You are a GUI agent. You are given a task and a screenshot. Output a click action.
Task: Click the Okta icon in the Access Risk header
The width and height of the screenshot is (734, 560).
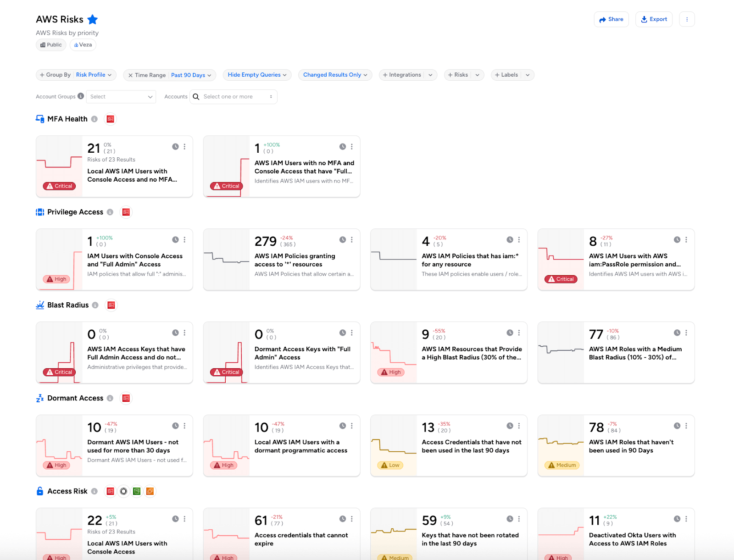point(123,492)
